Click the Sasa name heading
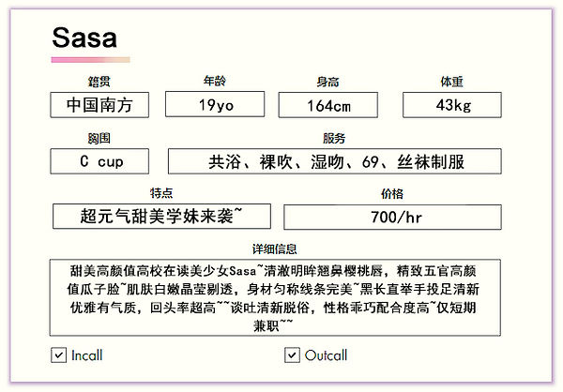 (84, 38)
